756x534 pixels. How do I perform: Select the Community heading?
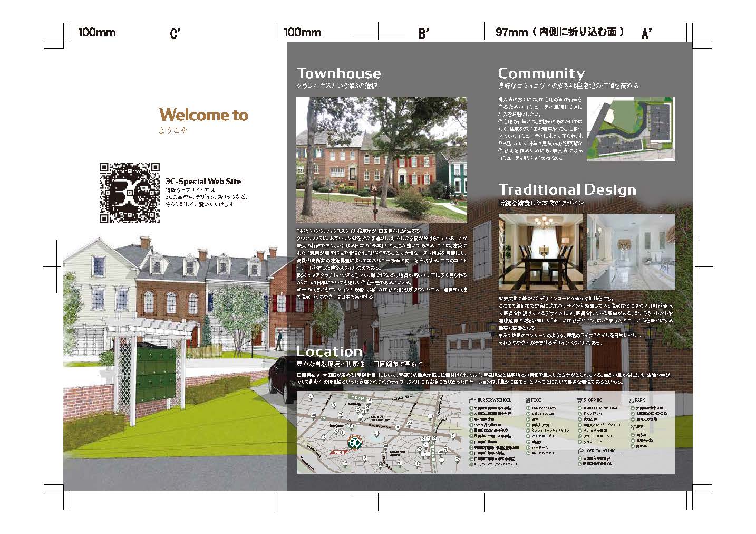point(541,73)
